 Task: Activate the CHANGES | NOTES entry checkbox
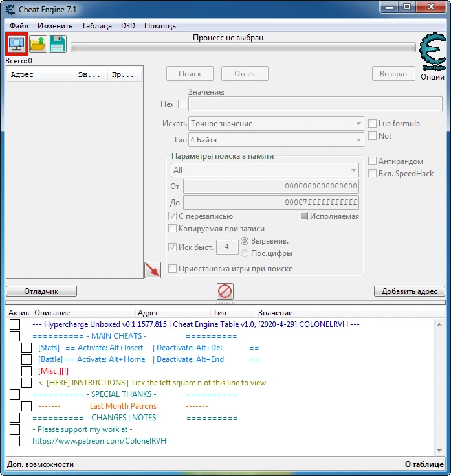pyautogui.click(x=15, y=418)
